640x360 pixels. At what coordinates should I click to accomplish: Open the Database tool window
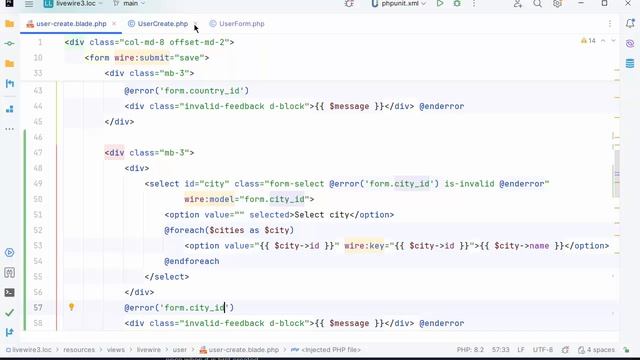630,63
